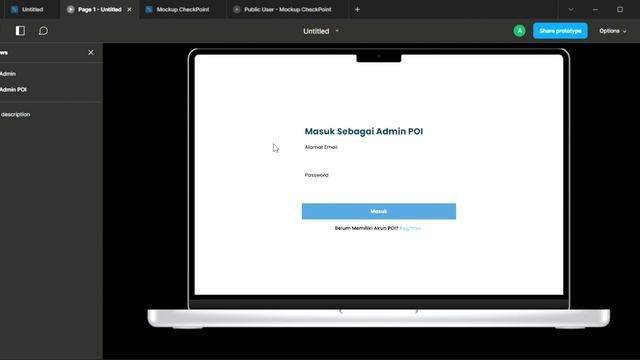Maximize the window
The height and width of the screenshot is (360, 640).
(x=620, y=9)
